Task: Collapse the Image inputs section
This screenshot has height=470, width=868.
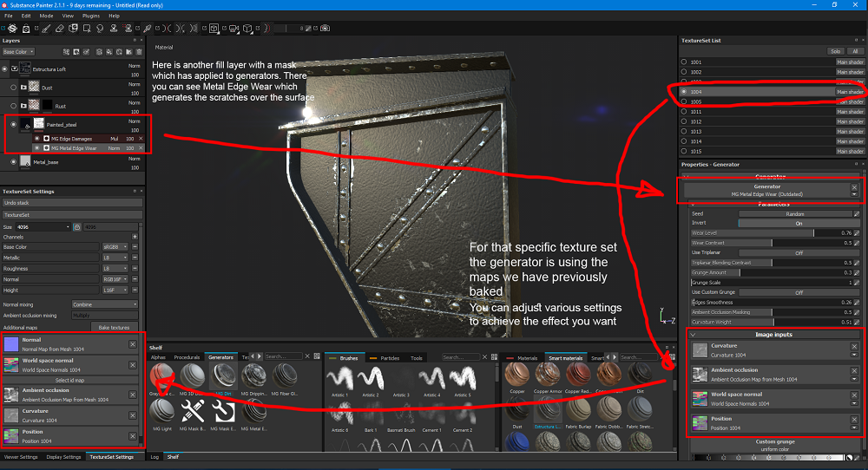Action: coord(693,335)
